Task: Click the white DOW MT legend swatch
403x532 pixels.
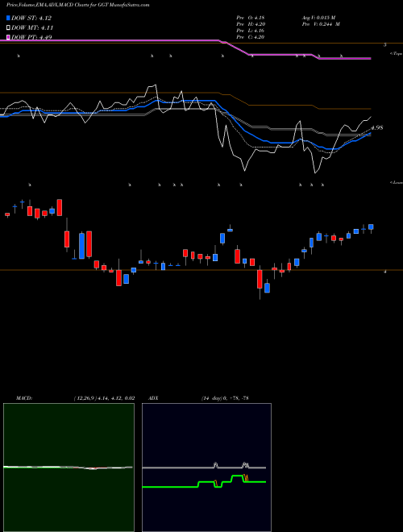Action: click(9, 27)
